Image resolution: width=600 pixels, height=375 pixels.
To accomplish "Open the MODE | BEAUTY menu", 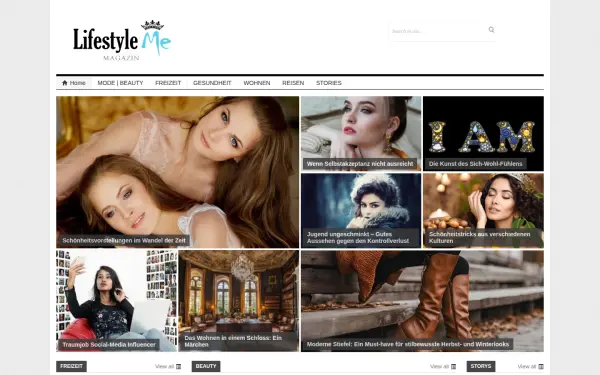I will pyautogui.click(x=120, y=83).
